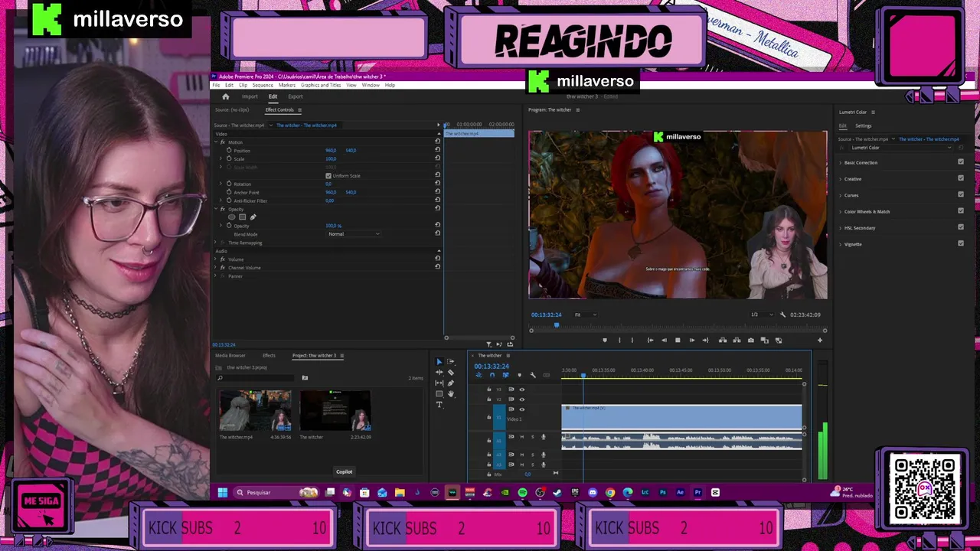The height and width of the screenshot is (551, 980).
Task: Open the Sequence menu
Action: click(x=263, y=85)
